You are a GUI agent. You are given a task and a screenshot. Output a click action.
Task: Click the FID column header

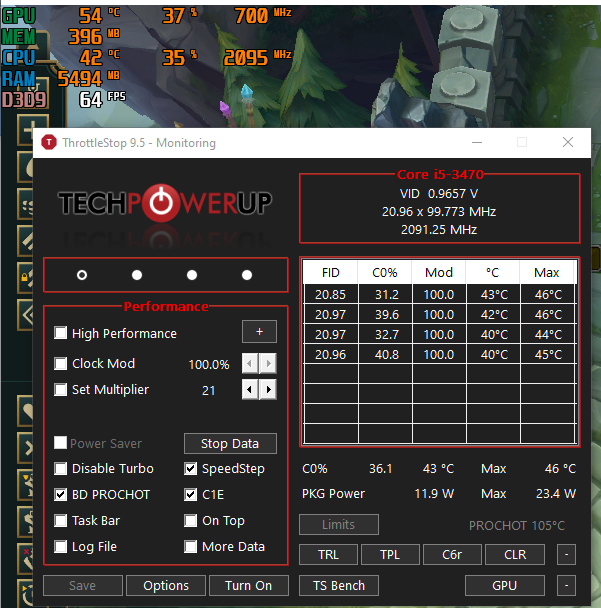(x=330, y=272)
